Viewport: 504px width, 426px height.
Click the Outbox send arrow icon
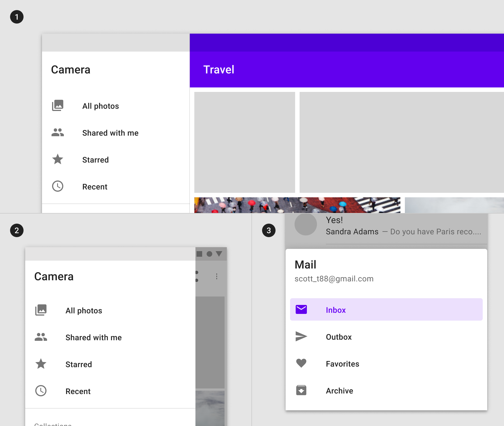point(301,336)
